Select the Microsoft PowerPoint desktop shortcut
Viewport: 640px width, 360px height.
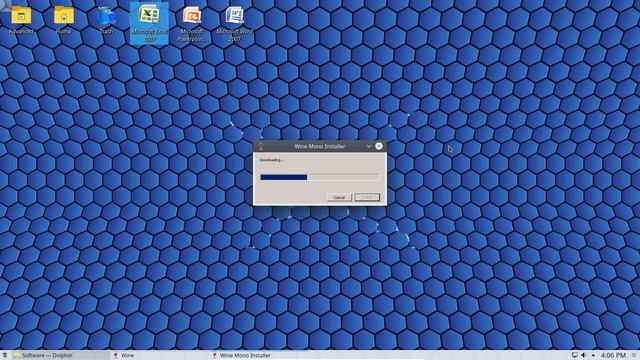[x=191, y=23]
